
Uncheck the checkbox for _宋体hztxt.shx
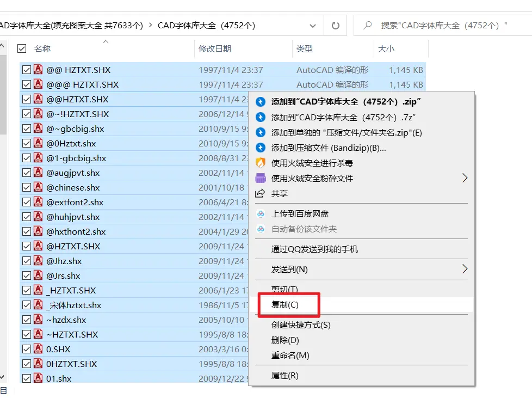click(27, 305)
